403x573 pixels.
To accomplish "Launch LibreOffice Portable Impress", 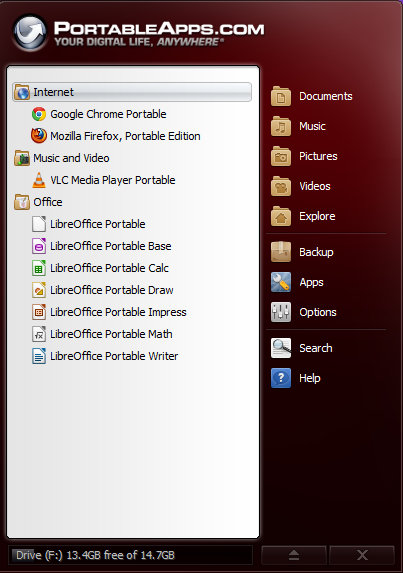I will [109, 312].
